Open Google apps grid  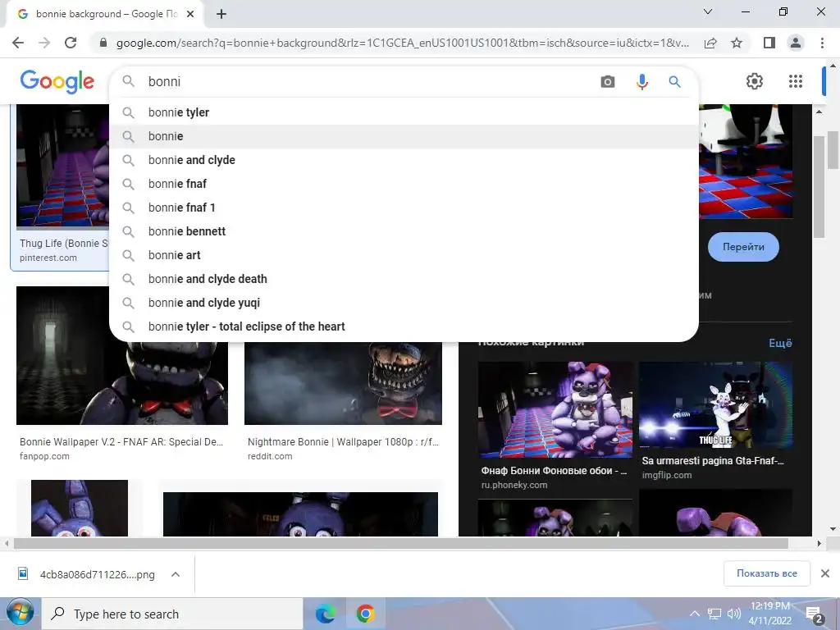click(796, 81)
